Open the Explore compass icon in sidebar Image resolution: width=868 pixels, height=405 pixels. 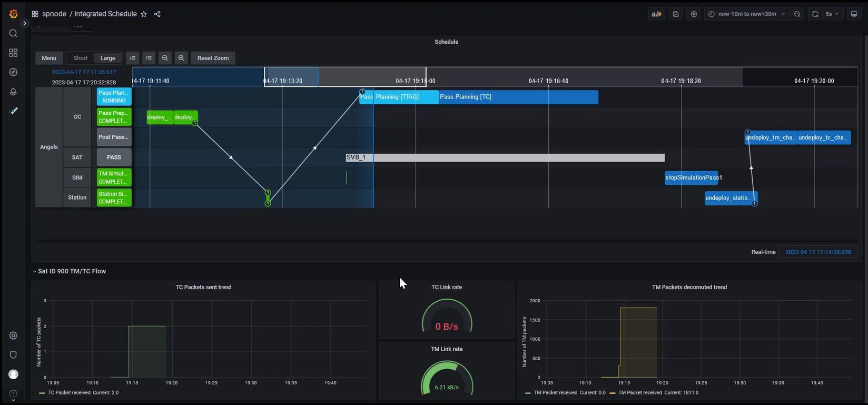13,72
